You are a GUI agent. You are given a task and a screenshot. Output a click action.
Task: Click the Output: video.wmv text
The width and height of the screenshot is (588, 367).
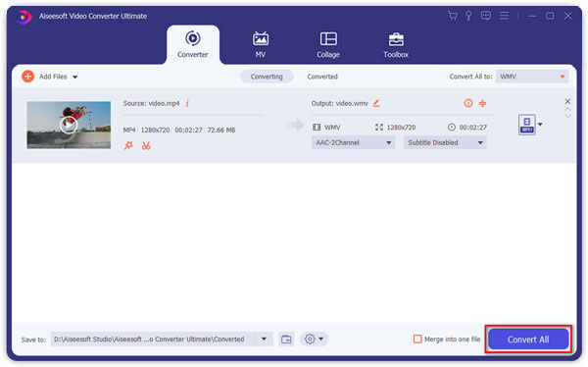(x=340, y=103)
